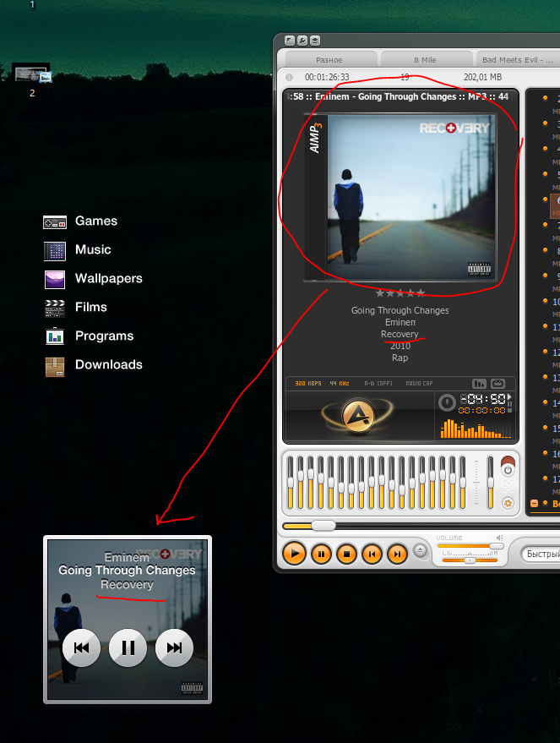This screenshot has height=743, width=560.
Task: Stop playback with AIMP Stop button
Action: tap(346, 554)
